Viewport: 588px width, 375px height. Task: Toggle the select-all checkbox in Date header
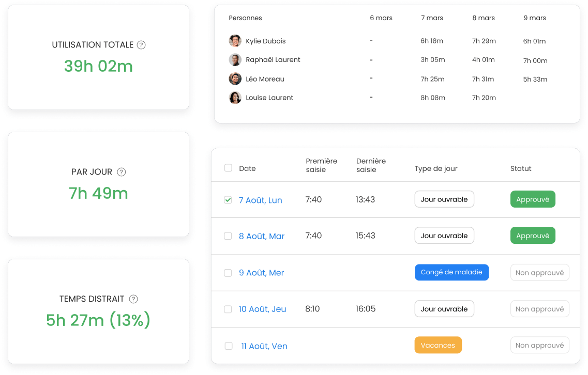pos(228,168)
